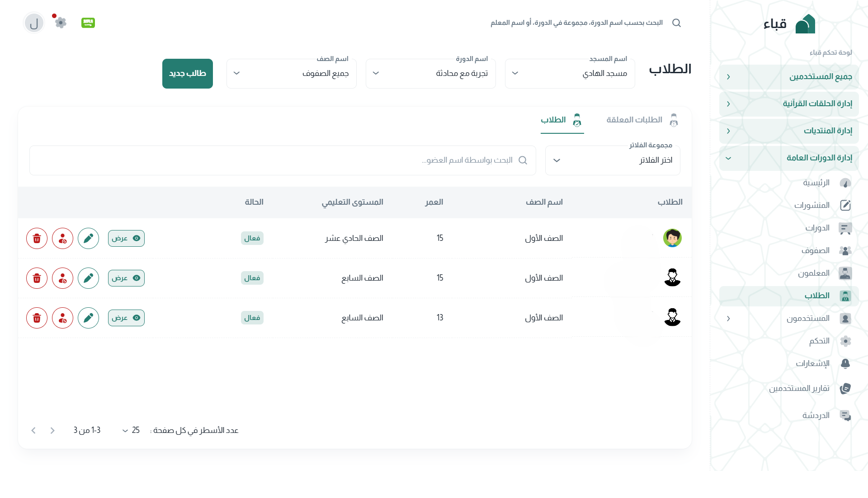Open the settings gear in the top bar
The width and height of the screenshot is (868, 498).
[61, 23]
